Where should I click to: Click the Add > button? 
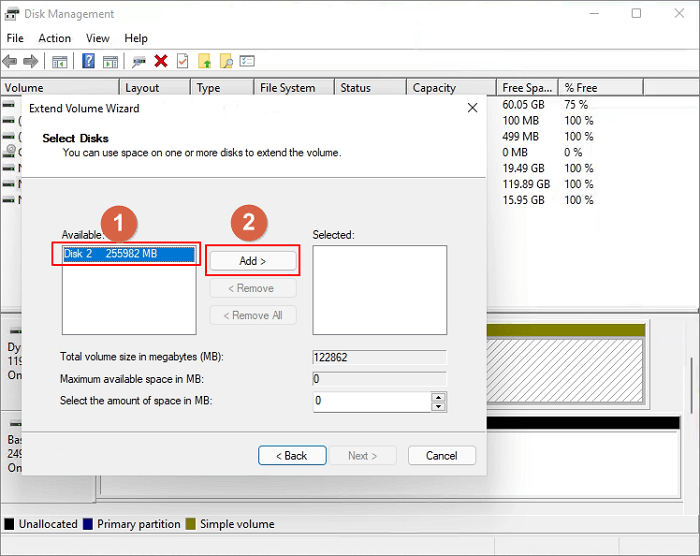(253, 261)
